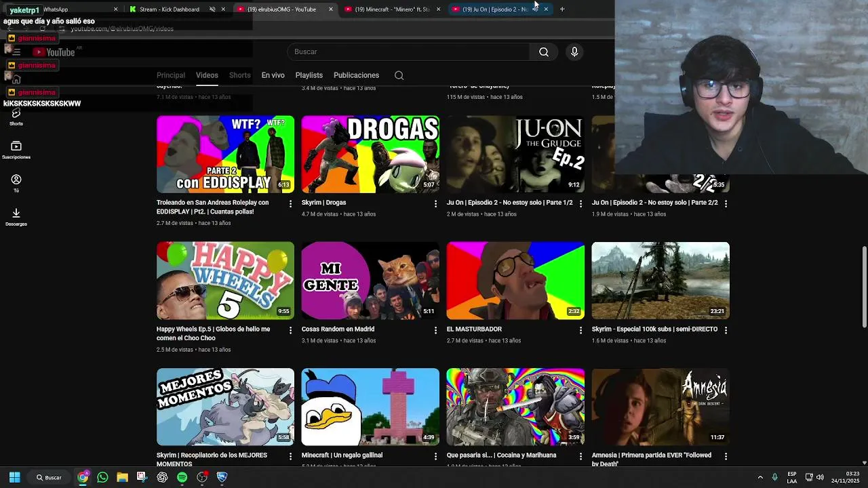Play the Happy Wheels 5 thumbnail
The width and height of the screenshot is (868, 488).
(225, 281)
